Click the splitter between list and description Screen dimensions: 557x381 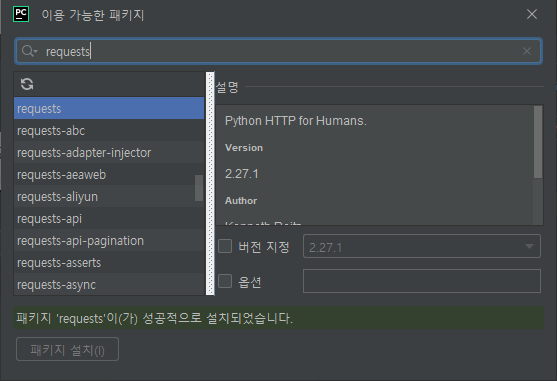210,184
